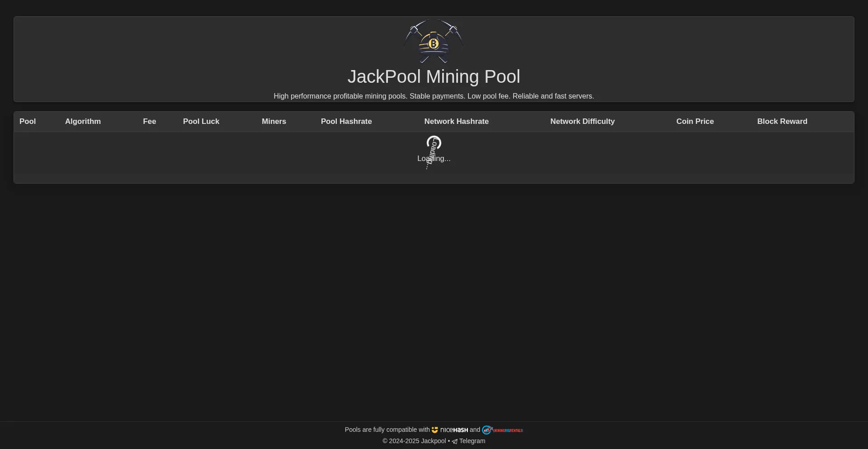The image size is (868, 449).
Task: Sort by the Pool column header
Action: [28, 121]
